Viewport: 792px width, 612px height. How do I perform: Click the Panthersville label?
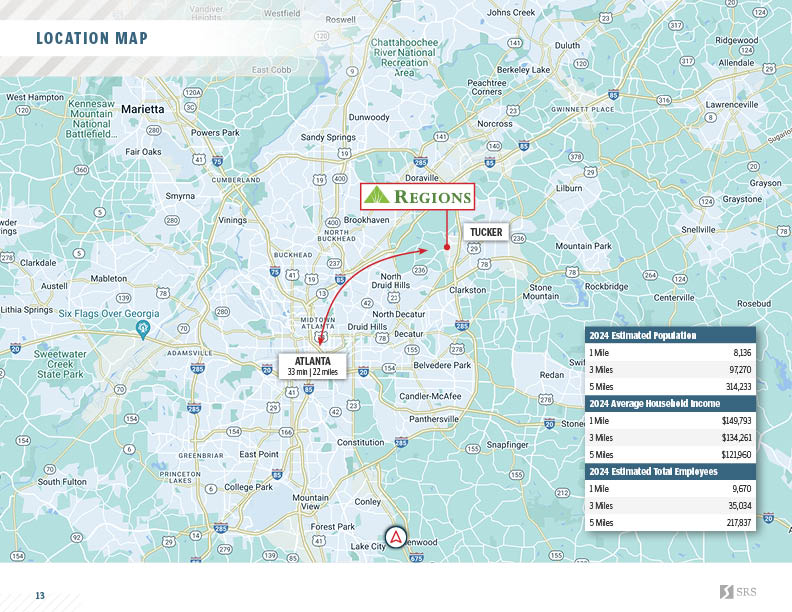click(x=434, y=419)
